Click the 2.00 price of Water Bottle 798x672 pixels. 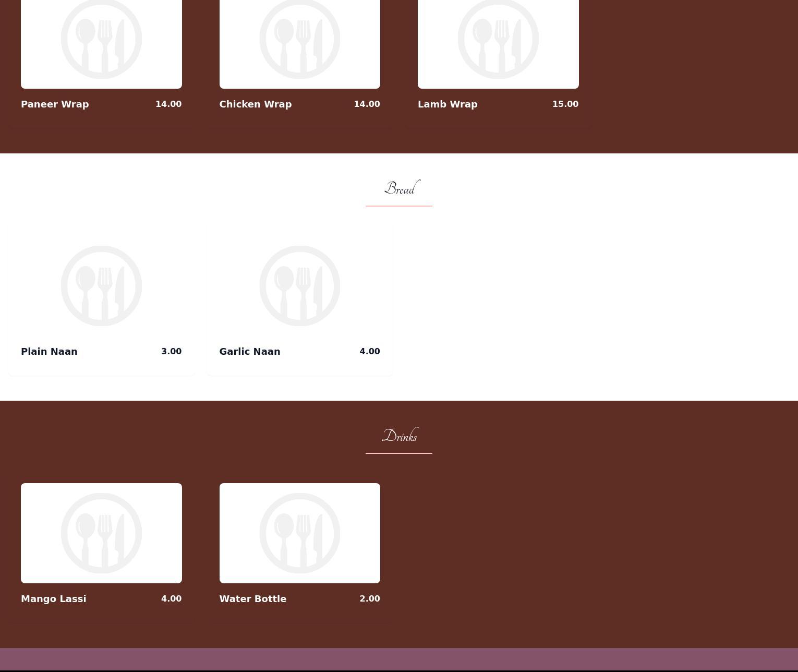369,599
